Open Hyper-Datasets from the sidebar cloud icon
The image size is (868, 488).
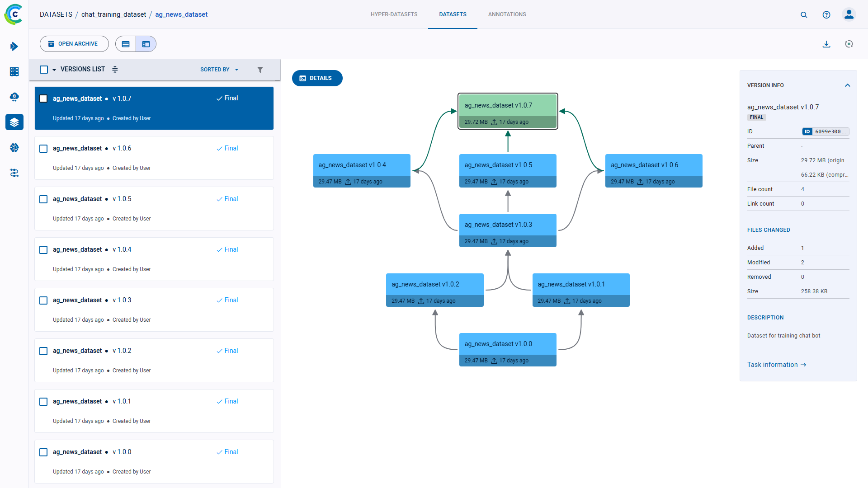click(x=14, y=97)
